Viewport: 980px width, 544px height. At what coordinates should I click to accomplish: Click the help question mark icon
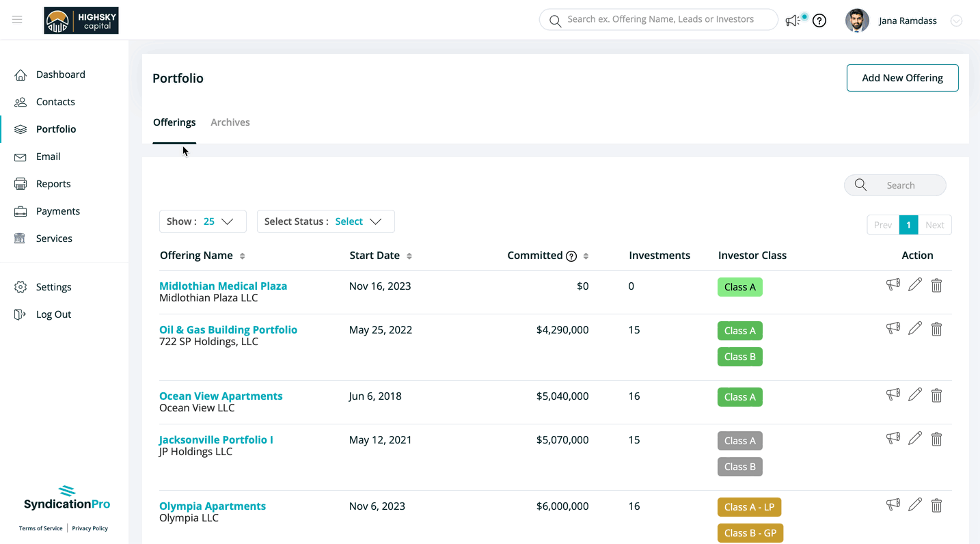point(819,21)
